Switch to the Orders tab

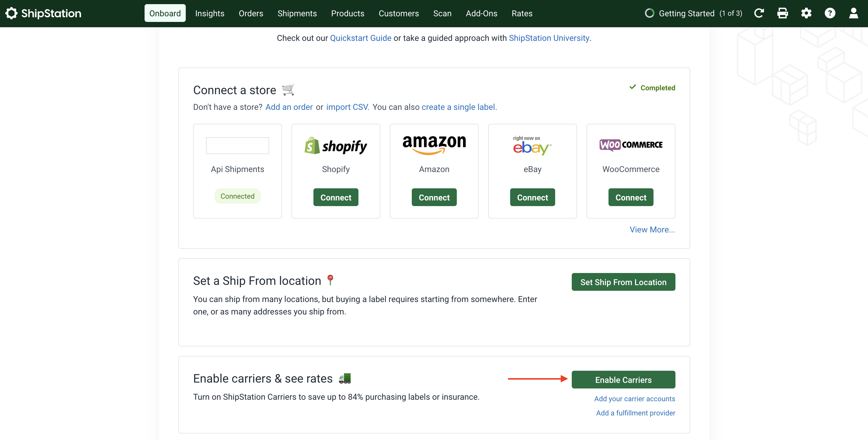click(251, 14)
